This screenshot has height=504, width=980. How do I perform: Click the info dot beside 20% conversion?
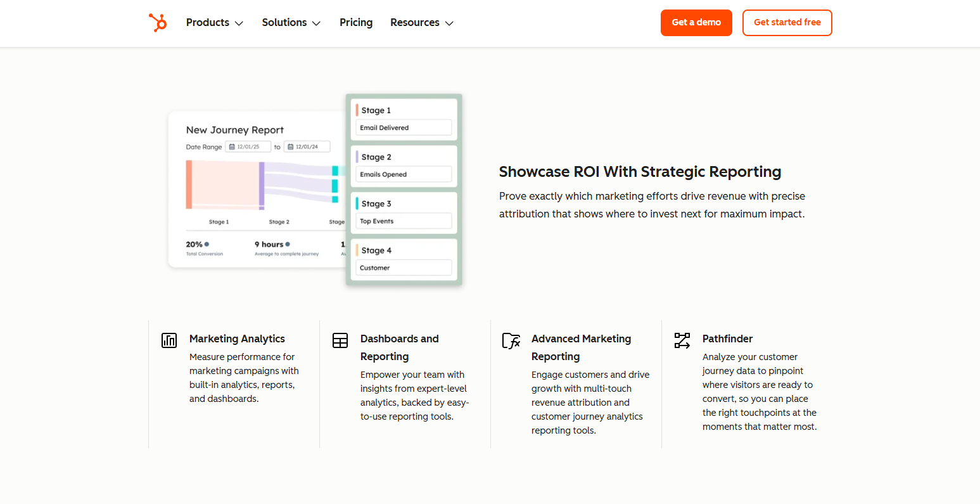207,244
